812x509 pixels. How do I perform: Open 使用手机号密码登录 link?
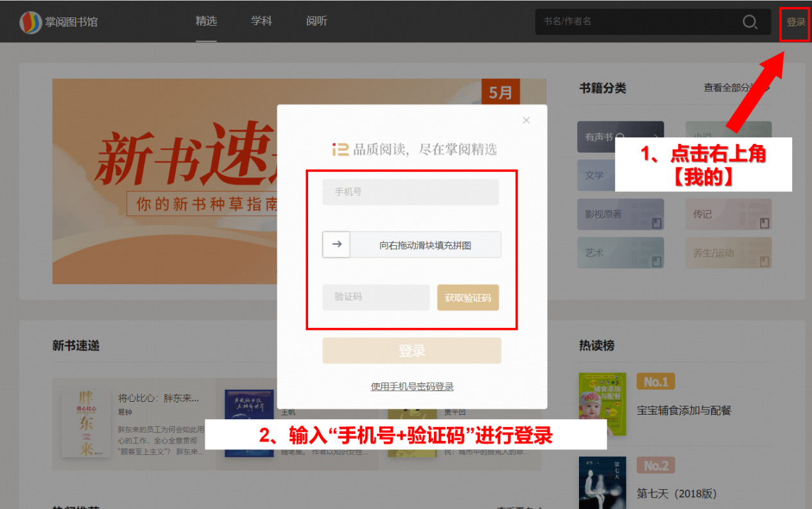pyautogui.click(x=412, y=386)
